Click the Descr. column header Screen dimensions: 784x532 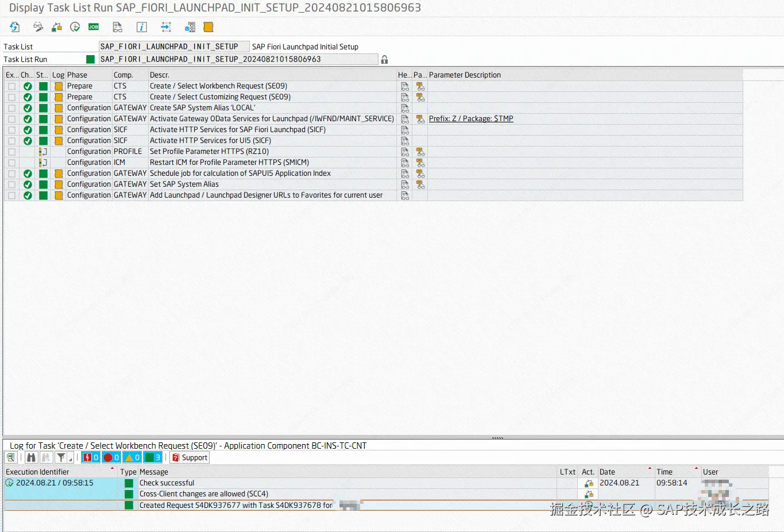(272, 75)
